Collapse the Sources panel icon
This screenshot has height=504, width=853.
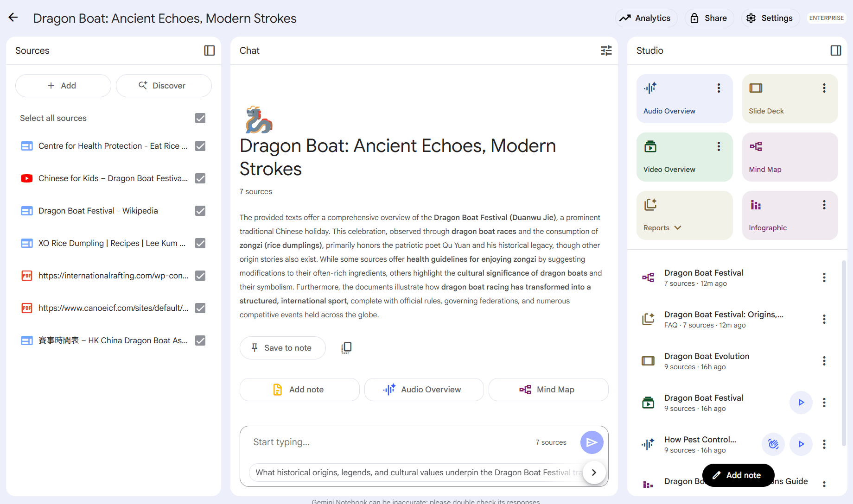click(210, 50)
